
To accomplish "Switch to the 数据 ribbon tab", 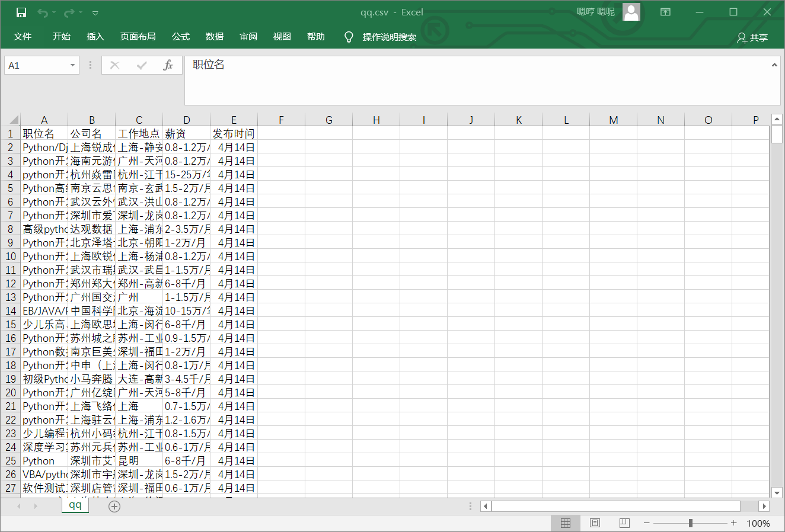I will tap(215, 37).
